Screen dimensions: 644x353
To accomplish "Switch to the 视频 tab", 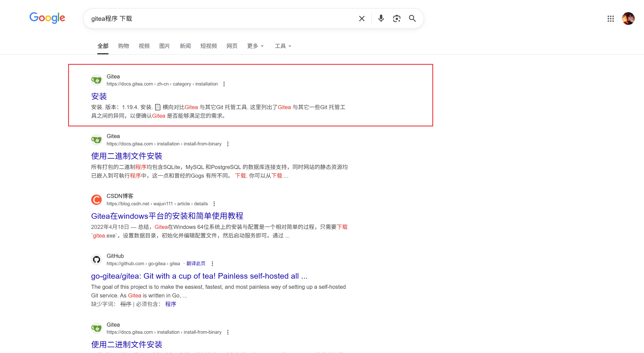I will coord(144,46).
